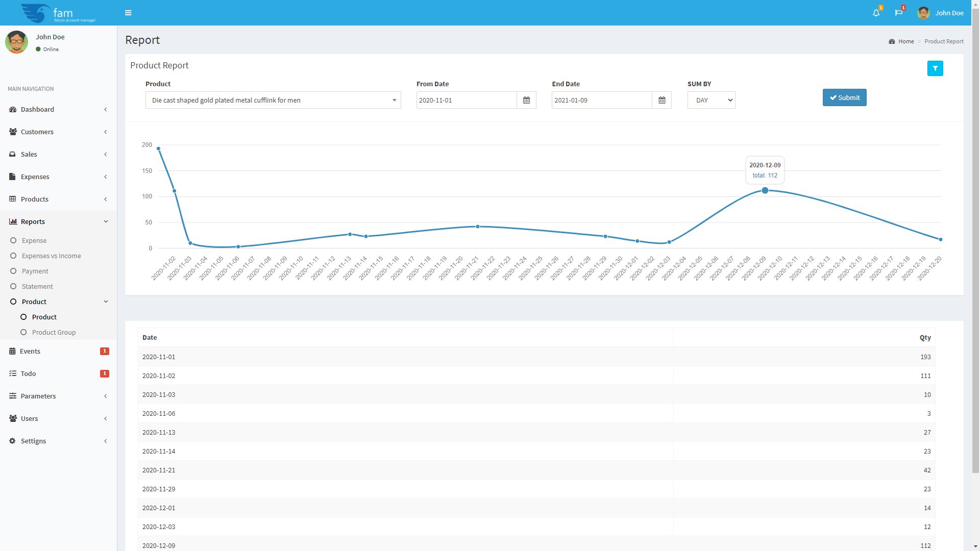This screenshot has width=980, height=551.
Task: Open the Todo menu item
Action: pyautogui.click(x=29, y=373)
